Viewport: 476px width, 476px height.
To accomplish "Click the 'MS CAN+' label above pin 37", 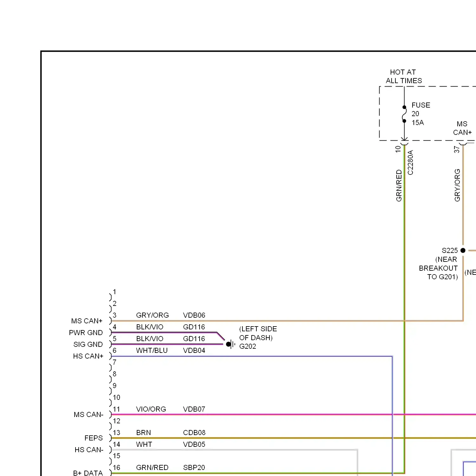I will (462, 128).
